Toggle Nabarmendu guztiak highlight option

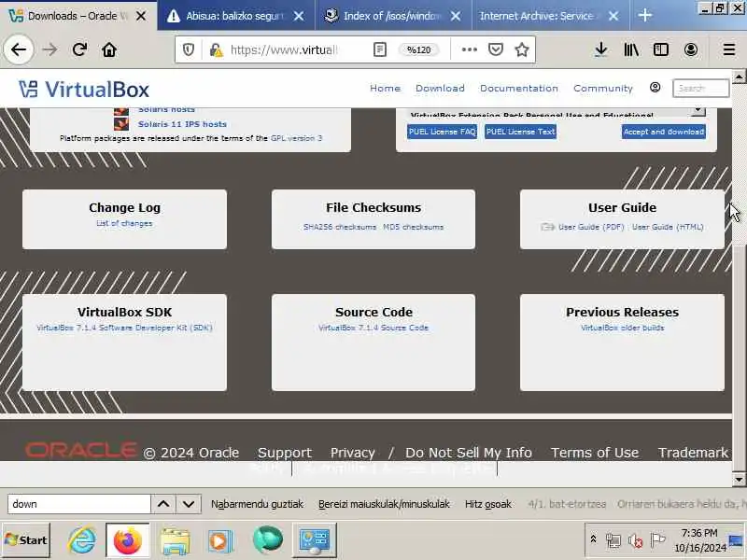[x=257, y=504]
